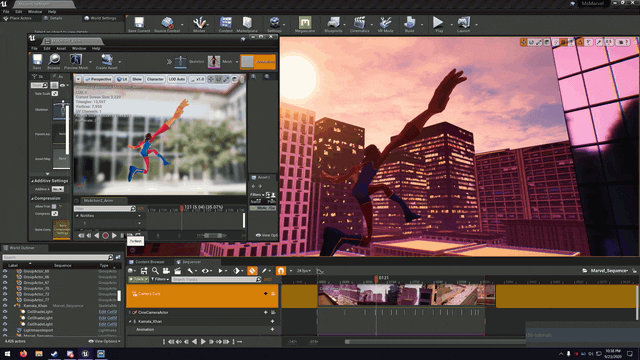Toggle visibility eye of GroupActor_70
This screenshot has height=360, width=640.
tap(5, 288)
